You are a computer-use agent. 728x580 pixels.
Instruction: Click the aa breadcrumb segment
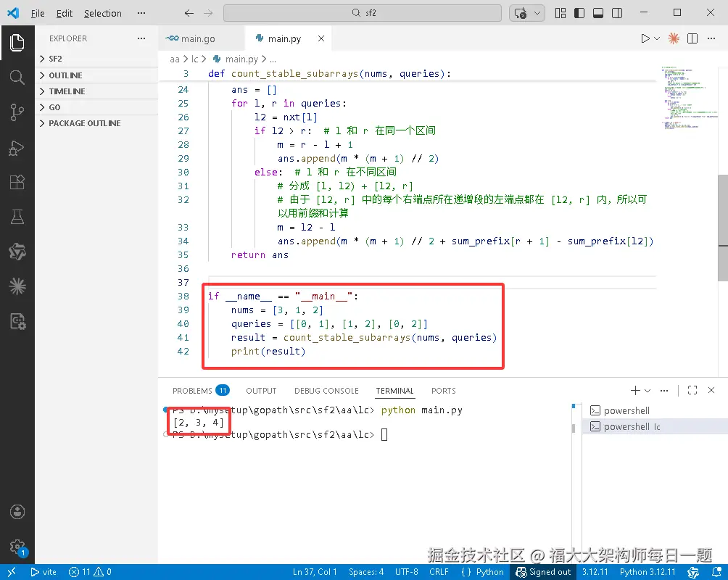(175, 59)
